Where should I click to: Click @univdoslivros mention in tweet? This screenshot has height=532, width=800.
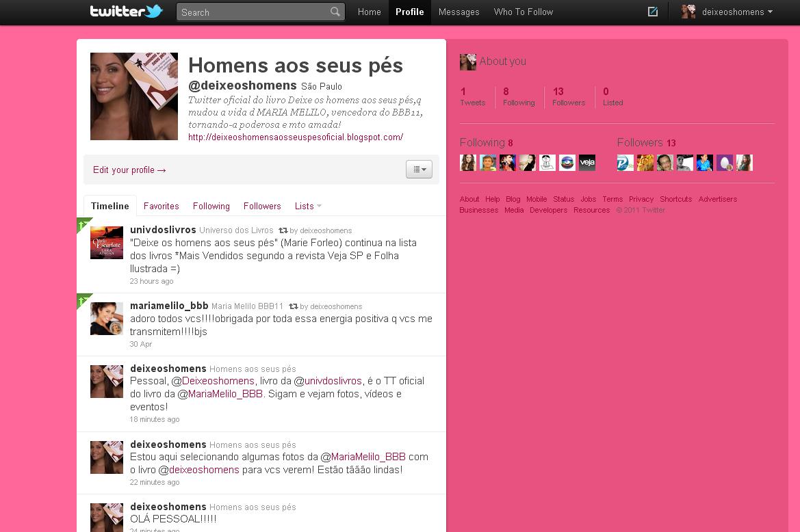pos(328,381)
